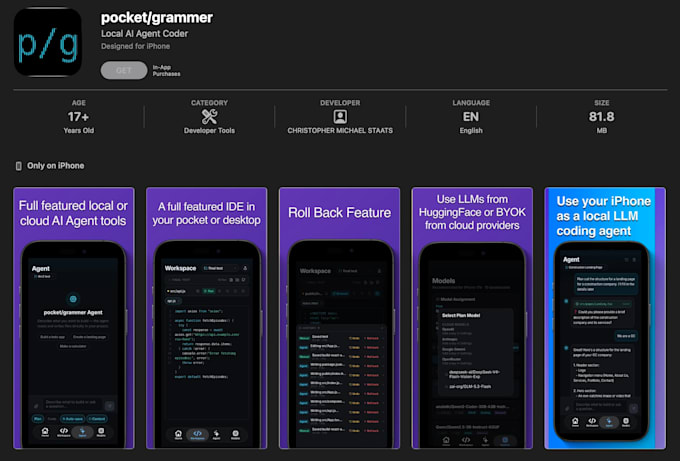Click the pocket/grammer Agent logo in first screenshot
Viewport: 680px width, 461px height.
tap(73, 299)
